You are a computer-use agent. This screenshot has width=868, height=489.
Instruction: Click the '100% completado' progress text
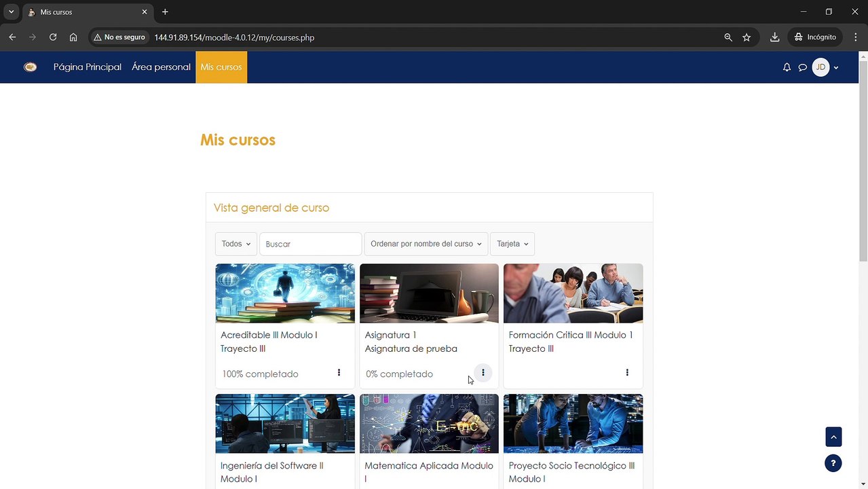tap(260, 374)
